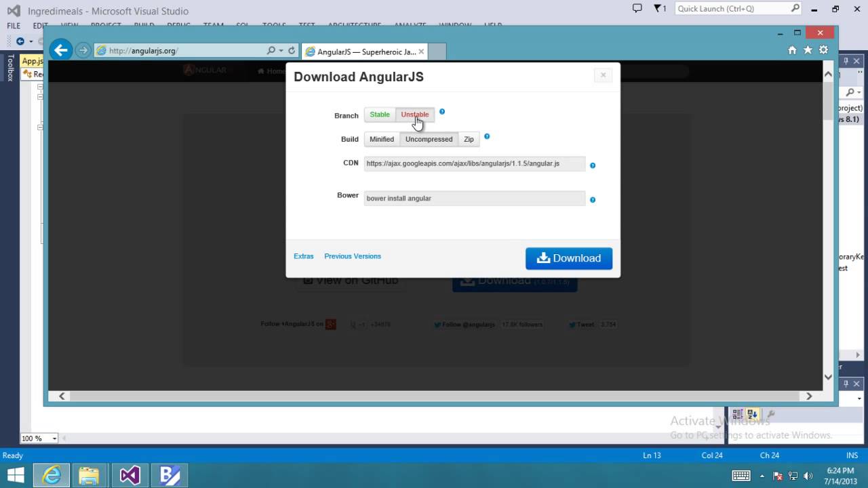868x488 pixels.
Task: Select categorized view in the Properties panel
Action: [x=736, y=413]
